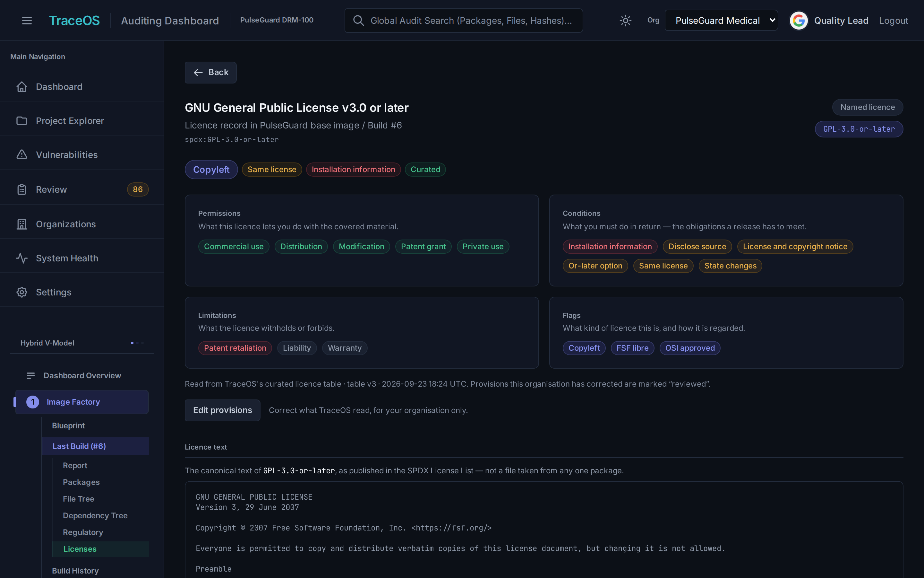Screen dimensions: 924x578
Task: Open the Dashboard nav item
Action: click(x=82, y=87)
